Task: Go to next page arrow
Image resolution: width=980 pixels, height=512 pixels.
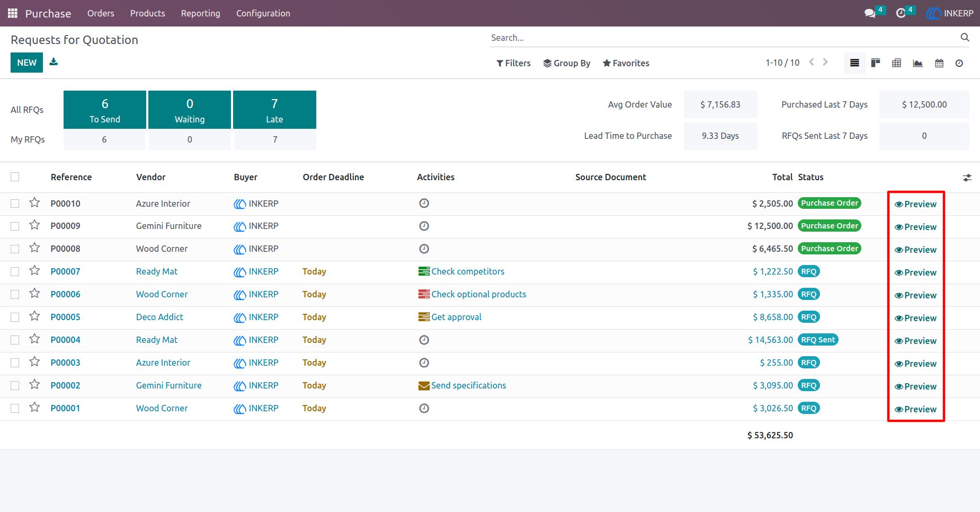Action: 825,62
